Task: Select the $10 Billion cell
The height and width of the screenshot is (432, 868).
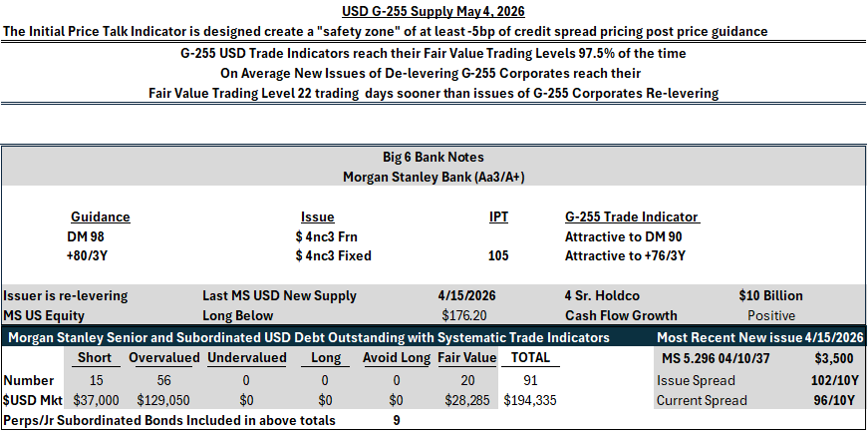Action: coord(770,295)
